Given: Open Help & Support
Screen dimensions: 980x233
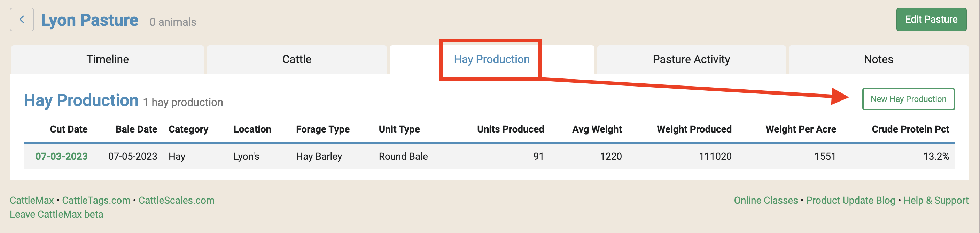Looking at the screenshot, I should pyautogui.click(x=936, y=200).
